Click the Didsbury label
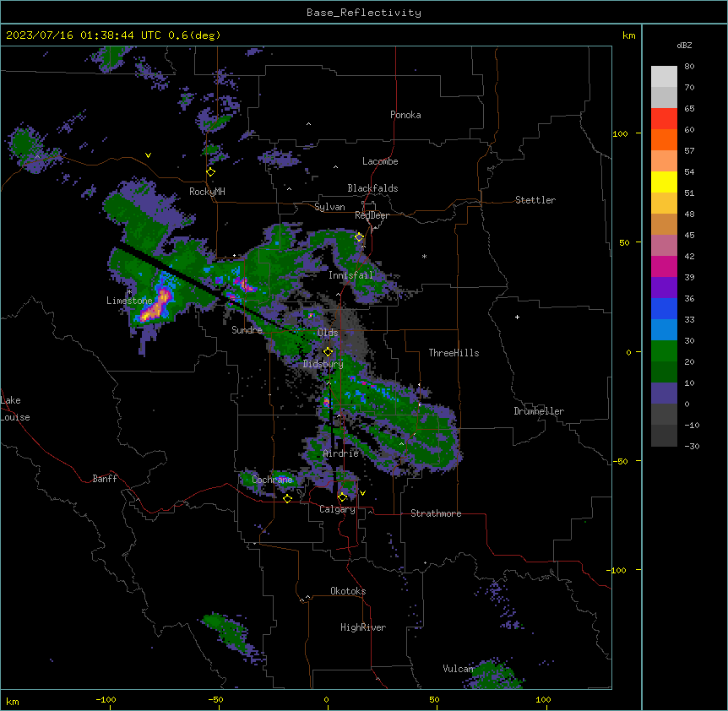The image size is (728, 711). pyautogui.click(x=323, y=364)
